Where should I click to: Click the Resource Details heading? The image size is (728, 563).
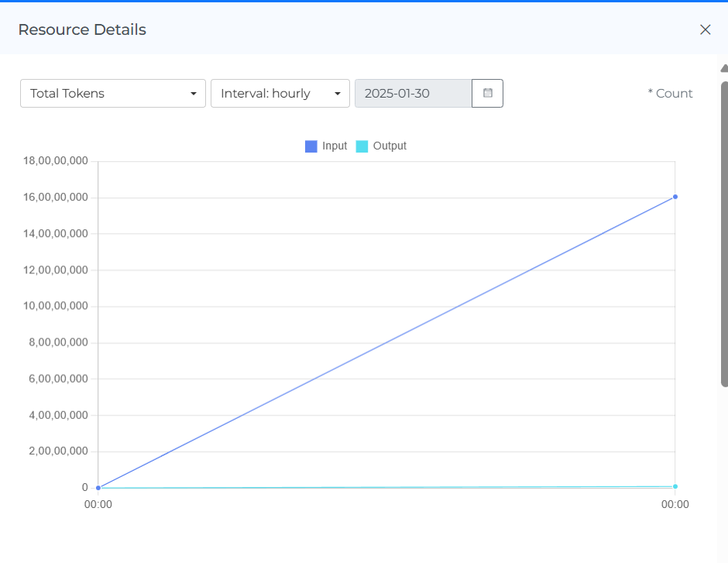82,30
